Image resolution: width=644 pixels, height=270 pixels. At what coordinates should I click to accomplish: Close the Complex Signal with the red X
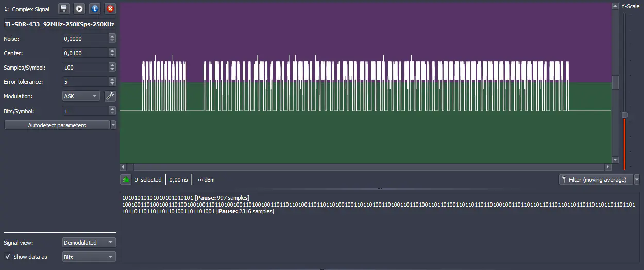pyautogui.click(x=110, y=9)
